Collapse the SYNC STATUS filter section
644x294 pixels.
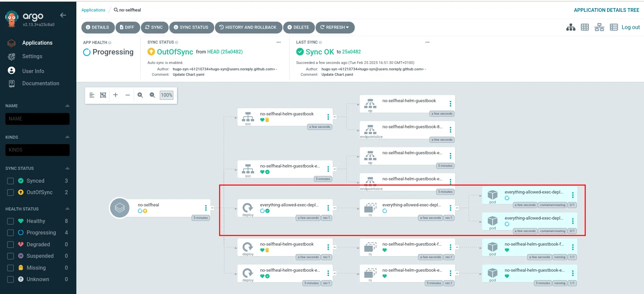(x=67, y=168)
